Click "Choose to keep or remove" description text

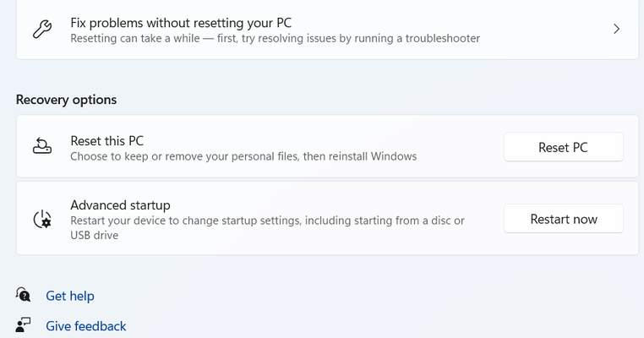pyautogui.click(x=243, y=156)
